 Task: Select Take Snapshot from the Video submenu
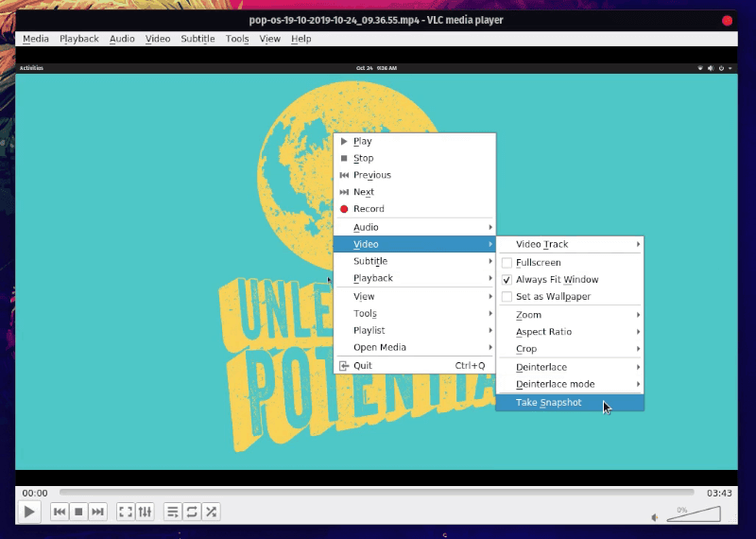(x=549, y=403)
